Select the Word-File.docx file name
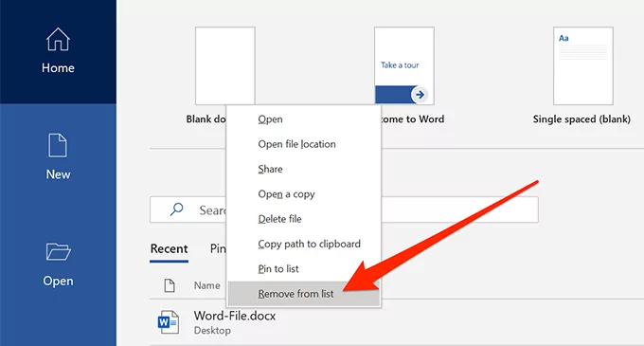Viewport: 644px width, 346px height. pyautogui.click(x=235, y=316)
